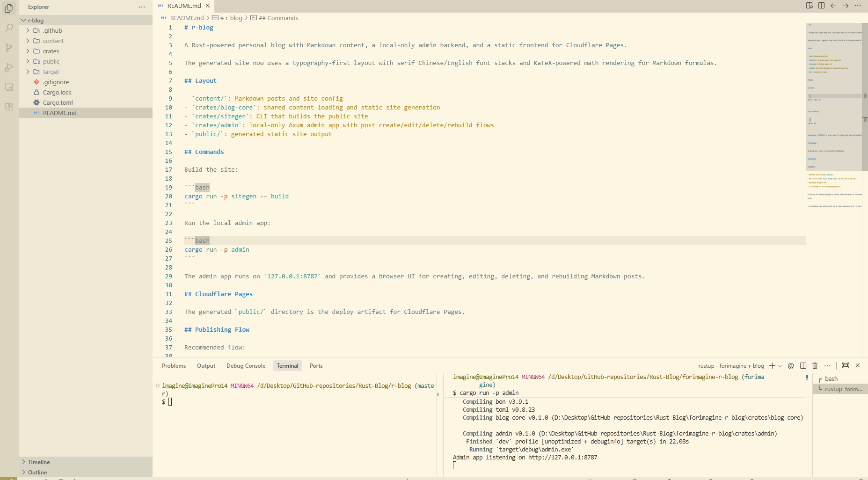Click 'Recommended flow:' line in editor
The image size is (868, 480).
(x=215, y=348)
